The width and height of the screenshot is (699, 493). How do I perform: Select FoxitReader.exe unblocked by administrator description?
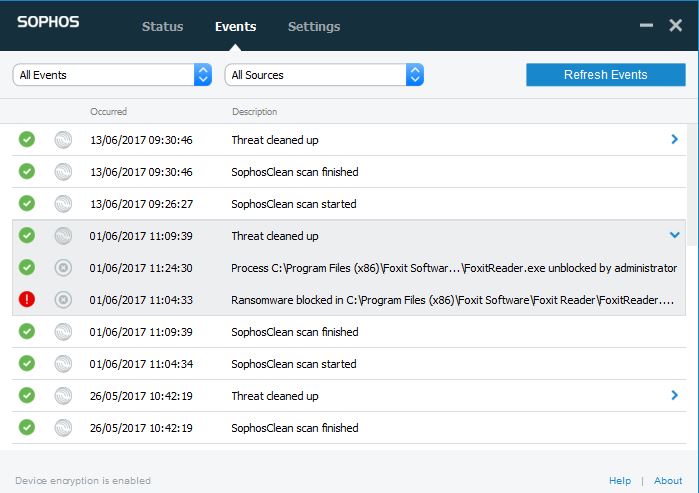click(454, 268)
